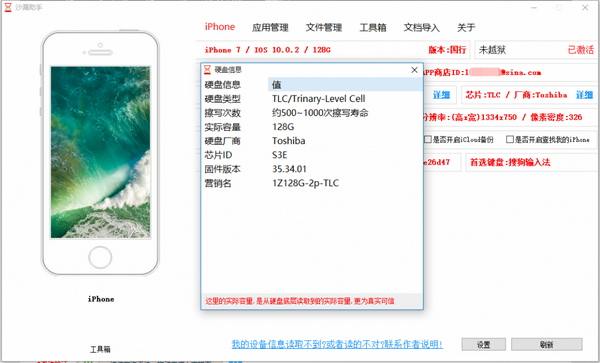This screenshot has height=363, width=600.
Task: Open the 详细 link beside the dialog edge
Action: (x=441, y=95)
